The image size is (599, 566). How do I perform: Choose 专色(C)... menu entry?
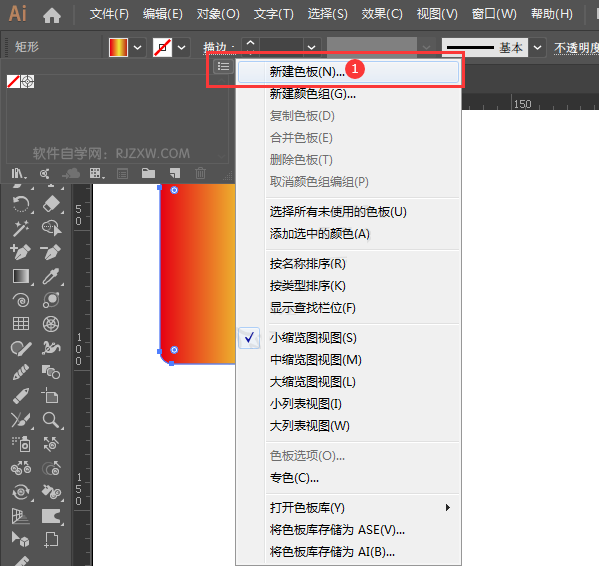tap(348, 478)
